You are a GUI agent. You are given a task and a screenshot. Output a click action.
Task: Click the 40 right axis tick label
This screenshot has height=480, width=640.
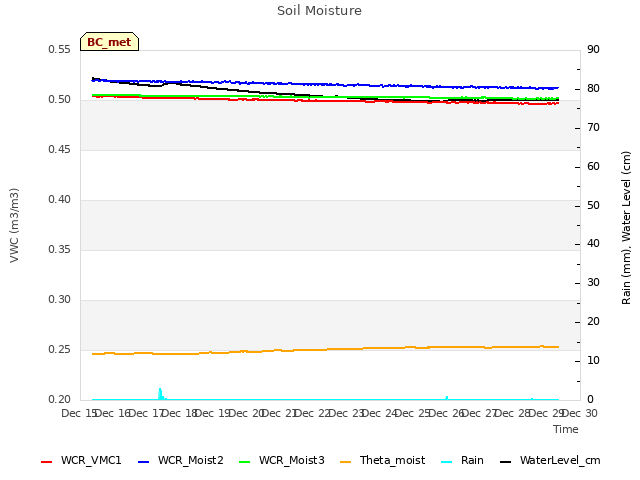point(593,244)
